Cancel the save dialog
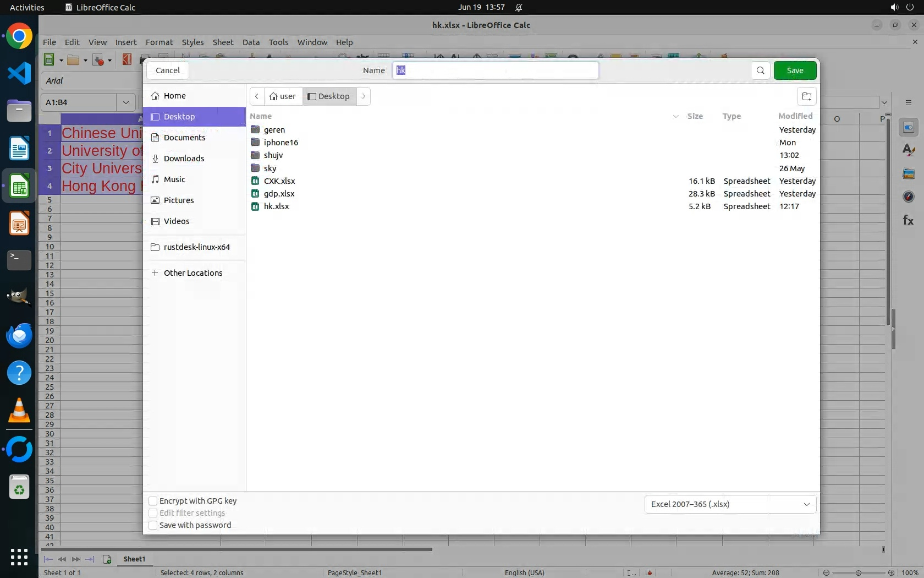The height and width of the screenshot is (578, 924). pyautogui.click(x=167, y=70)
